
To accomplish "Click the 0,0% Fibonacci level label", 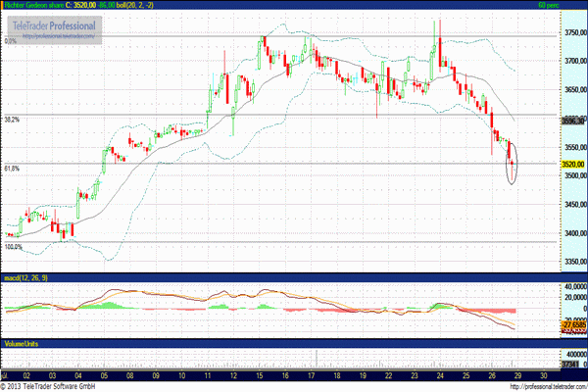I will [12, 41].
